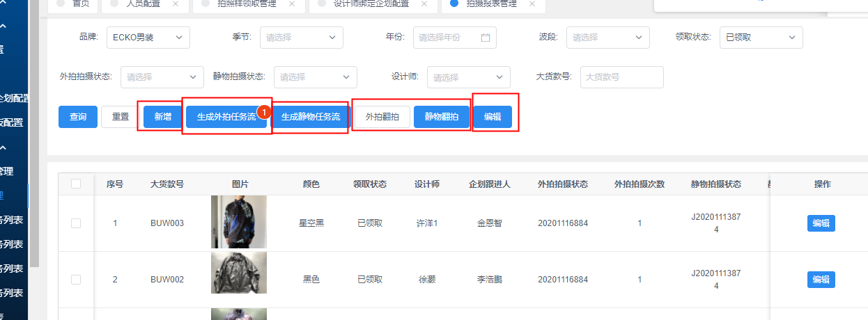Open the 季节 dropdown
The height and width of the screenshot is (320, 868).
(x=302, y=38)
